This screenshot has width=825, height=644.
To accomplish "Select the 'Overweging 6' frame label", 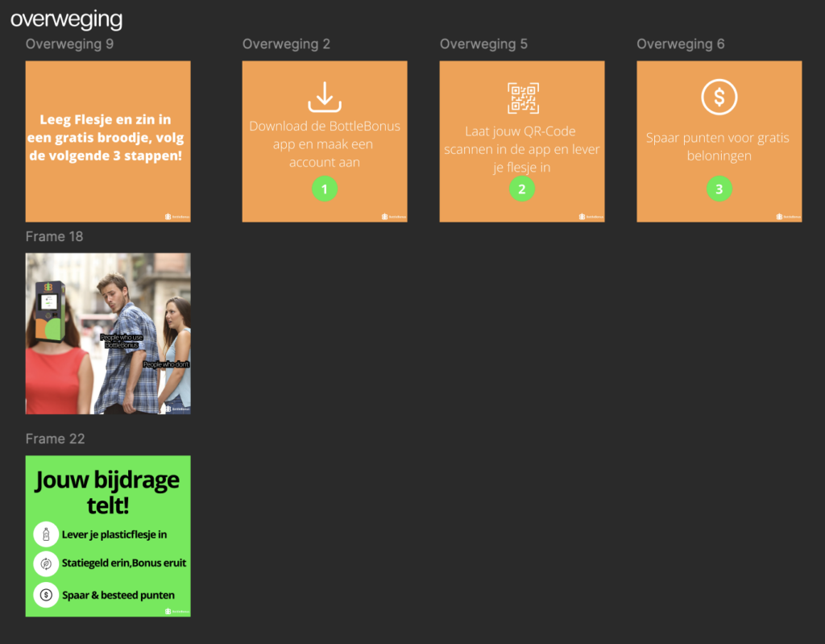I will (680, 44).
